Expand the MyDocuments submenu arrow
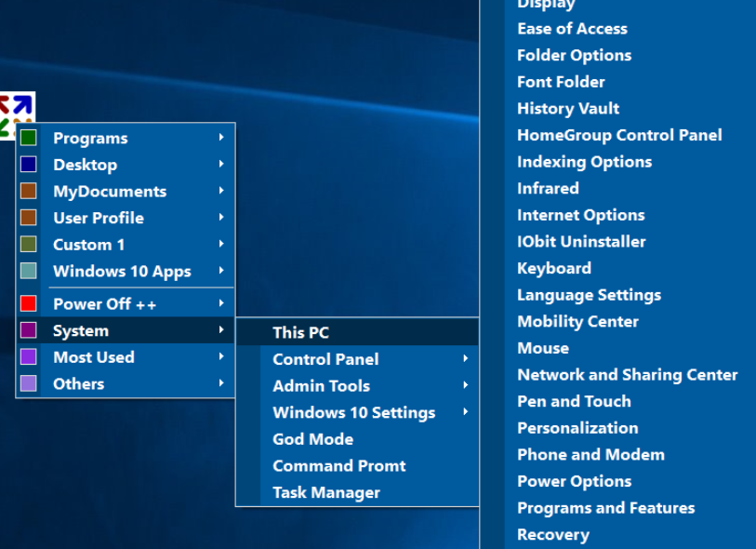The height and width of the screenshot is (549, 756). [221, 191]
